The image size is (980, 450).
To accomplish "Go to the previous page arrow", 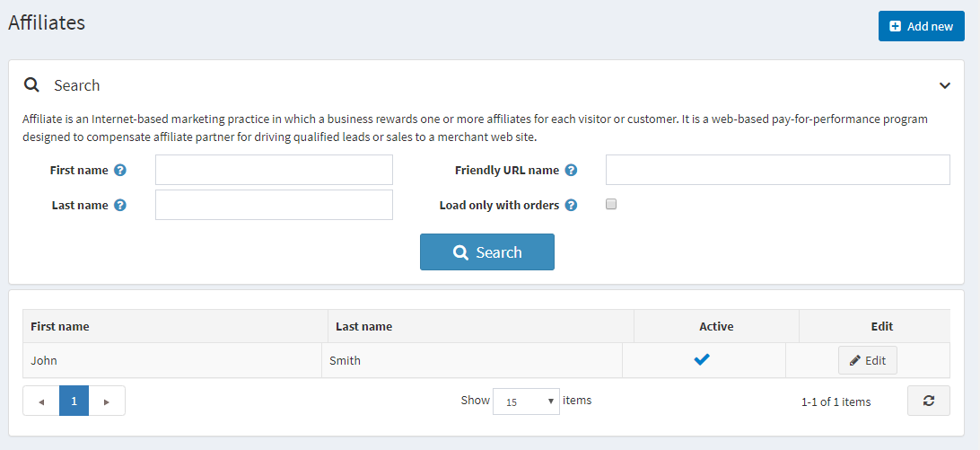I will pyautogui.click(x=41, y=401).
